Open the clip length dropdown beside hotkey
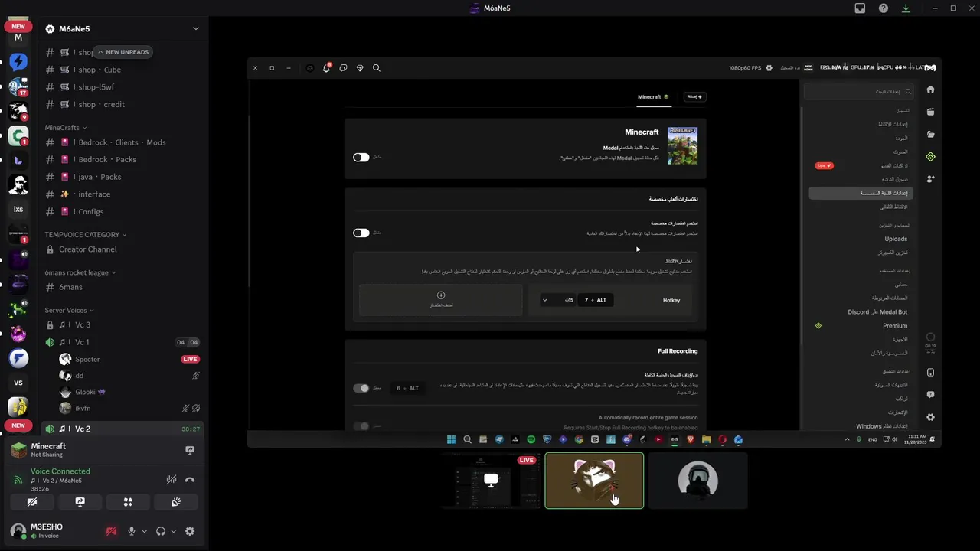 557,300
